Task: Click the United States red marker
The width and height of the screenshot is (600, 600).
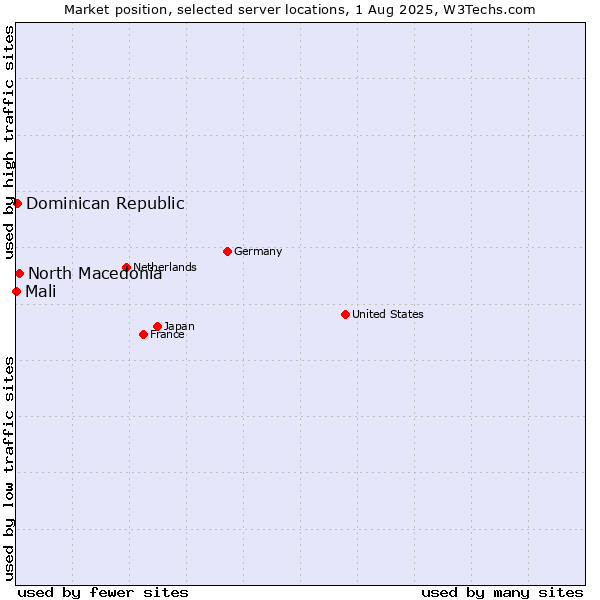Action: tap(346, 315)
